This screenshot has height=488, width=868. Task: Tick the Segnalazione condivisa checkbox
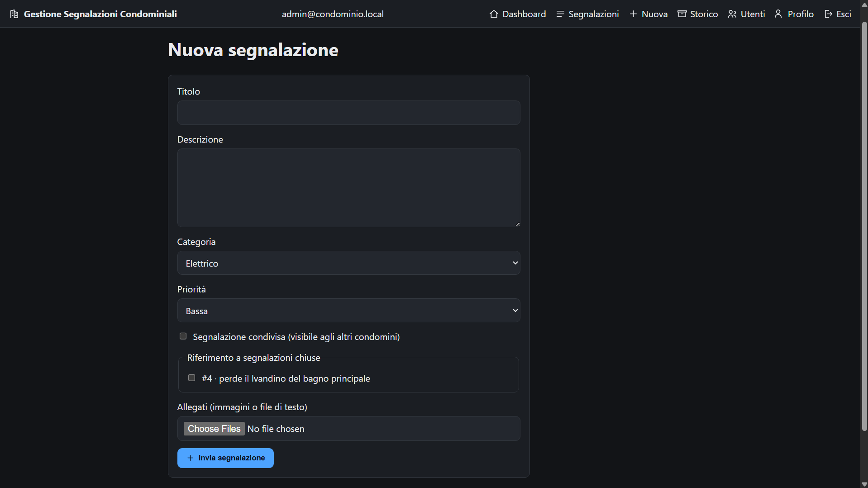point(183,336)
